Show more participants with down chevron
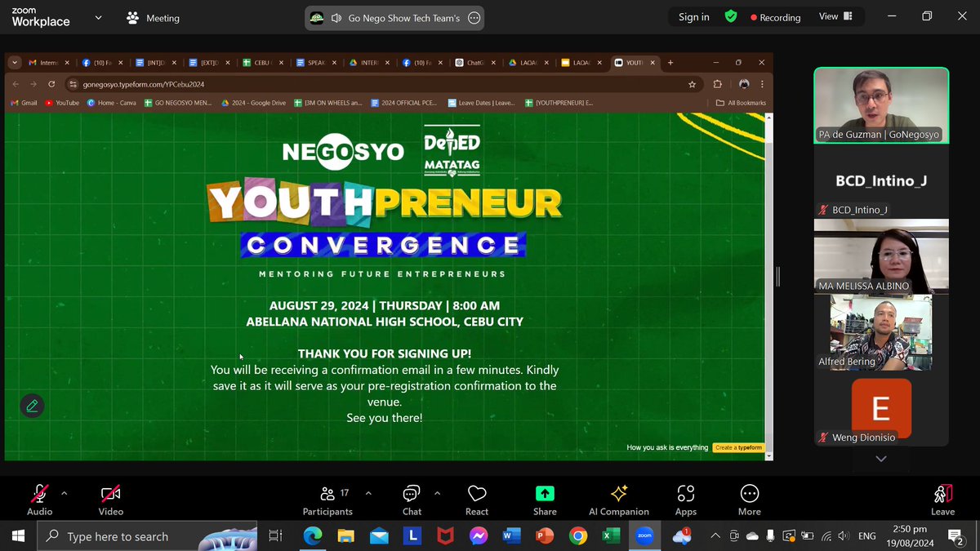Image resolution: width=980 pixels, height=551 pixels. click(881, 459)
